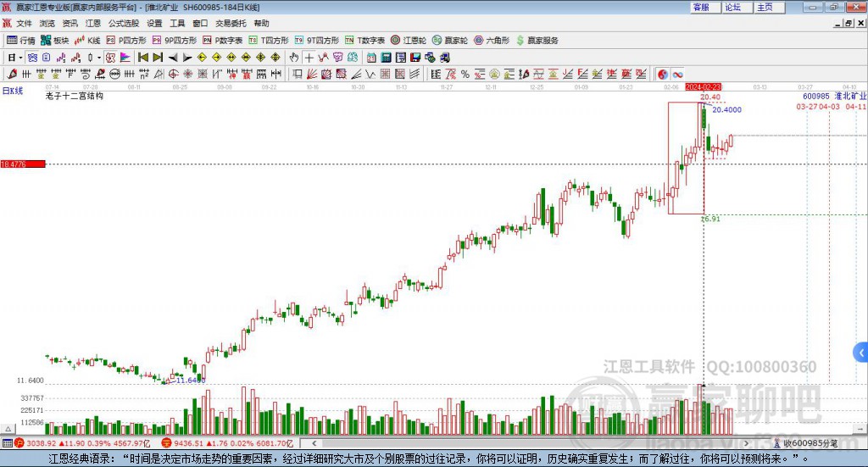Jump to last bar with skip-to-end icon

coord(158,58)
